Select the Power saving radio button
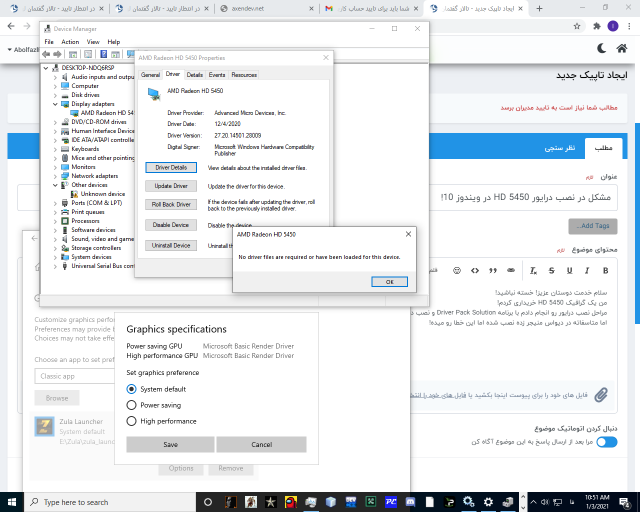Screen dimensions: 640x512 tap(131, 405)
